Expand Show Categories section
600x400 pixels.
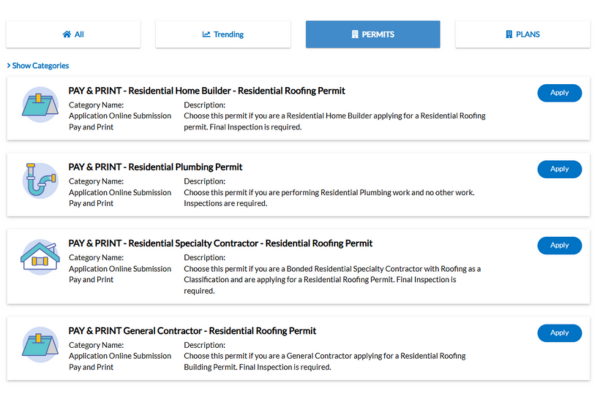pyautogui.click(x=38, y=65)
